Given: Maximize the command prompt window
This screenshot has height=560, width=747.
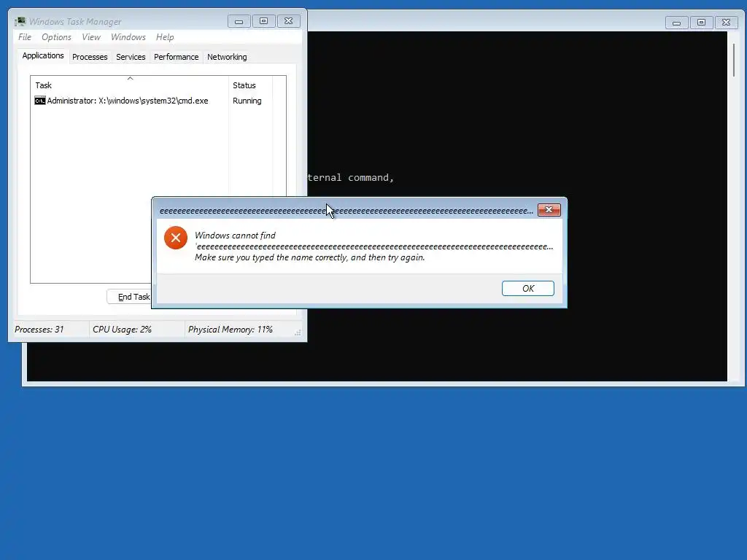Looking at the screenshot, I should 701,23.
